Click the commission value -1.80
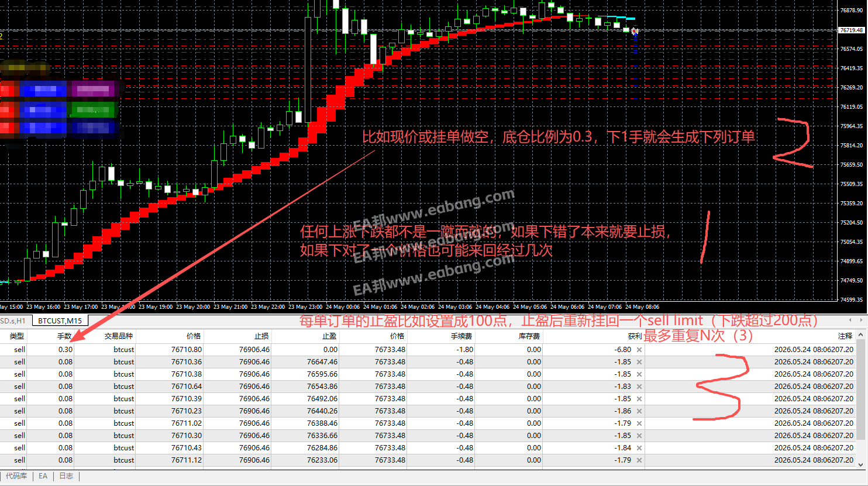 click(x=464, y=350)
